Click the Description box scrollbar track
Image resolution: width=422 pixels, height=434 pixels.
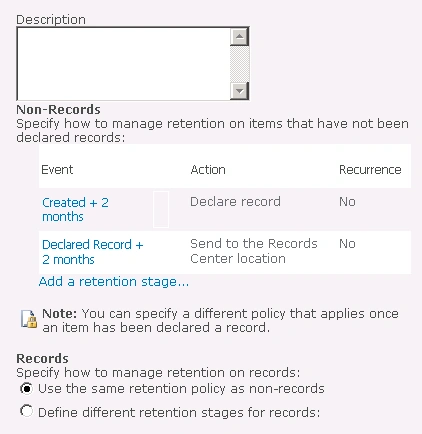(239, 64)
